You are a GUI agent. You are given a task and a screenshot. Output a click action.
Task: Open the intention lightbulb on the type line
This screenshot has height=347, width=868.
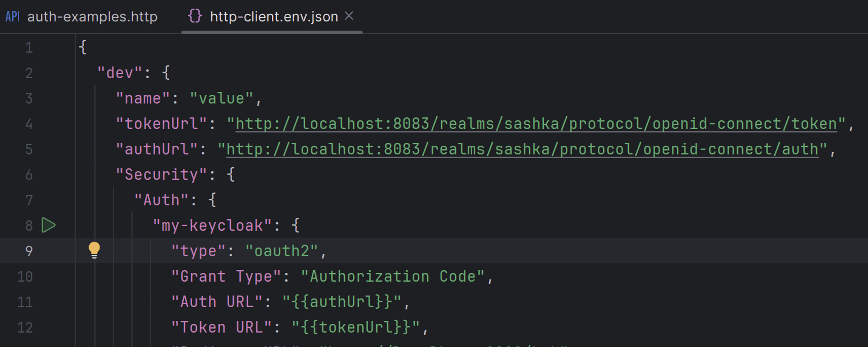point(94,249)
